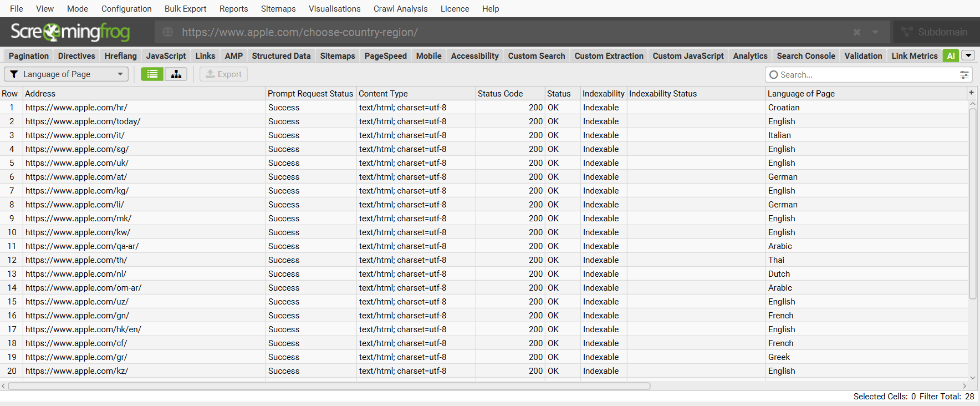Screen dimensions: 980x406
Task: Click the globe icon in URL bar
Action: (x=168, y=32)
